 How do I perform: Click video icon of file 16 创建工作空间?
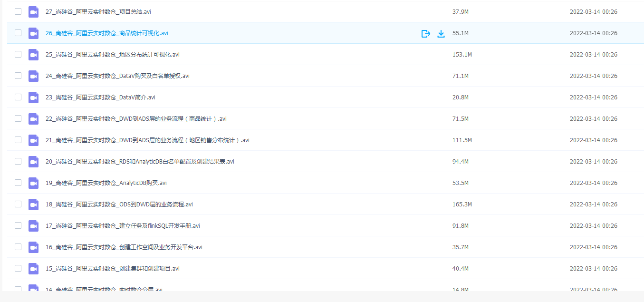(x=33, y=247)
